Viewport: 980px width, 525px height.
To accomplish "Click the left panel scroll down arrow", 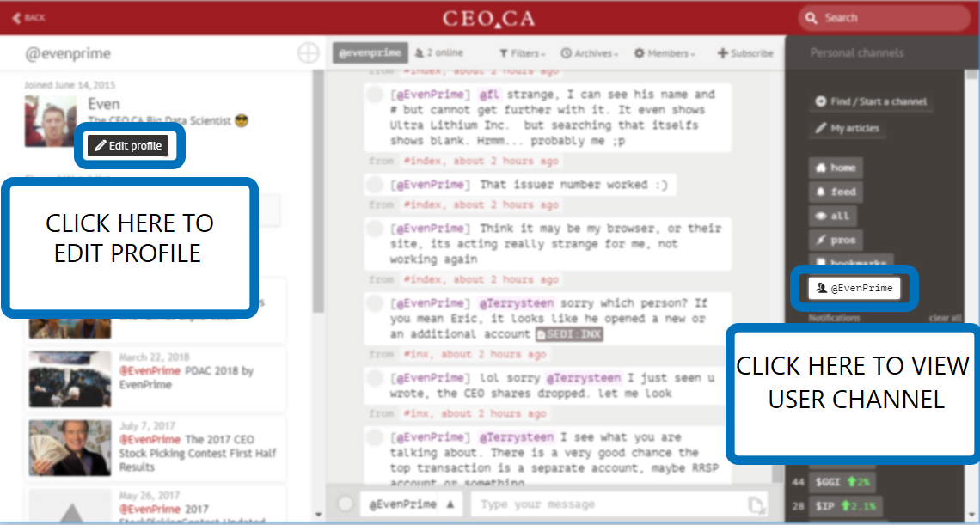I will (x=318, y=515).
